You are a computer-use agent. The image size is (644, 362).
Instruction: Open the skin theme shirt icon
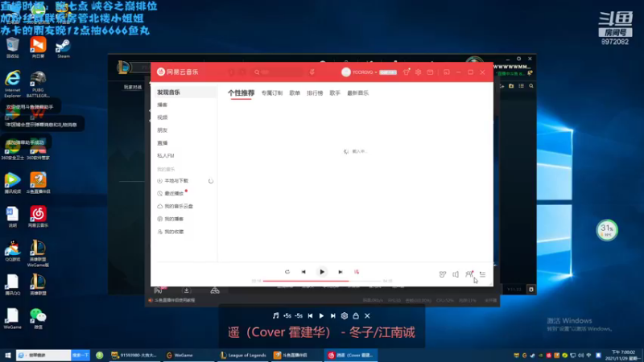pos(407,72)
